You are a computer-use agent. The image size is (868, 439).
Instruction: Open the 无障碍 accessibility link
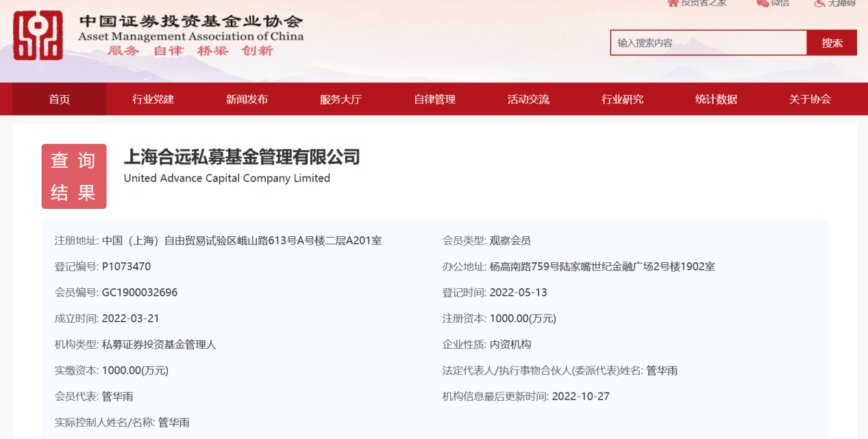[834, 3]
